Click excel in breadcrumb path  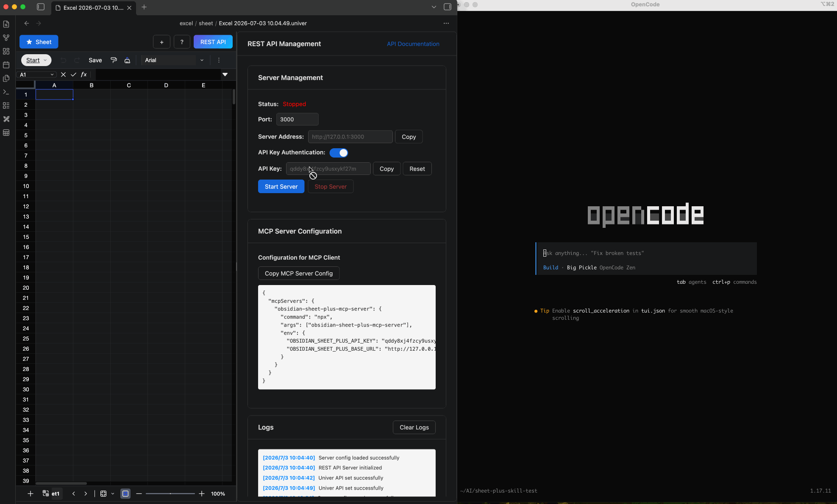click(186, 23)
